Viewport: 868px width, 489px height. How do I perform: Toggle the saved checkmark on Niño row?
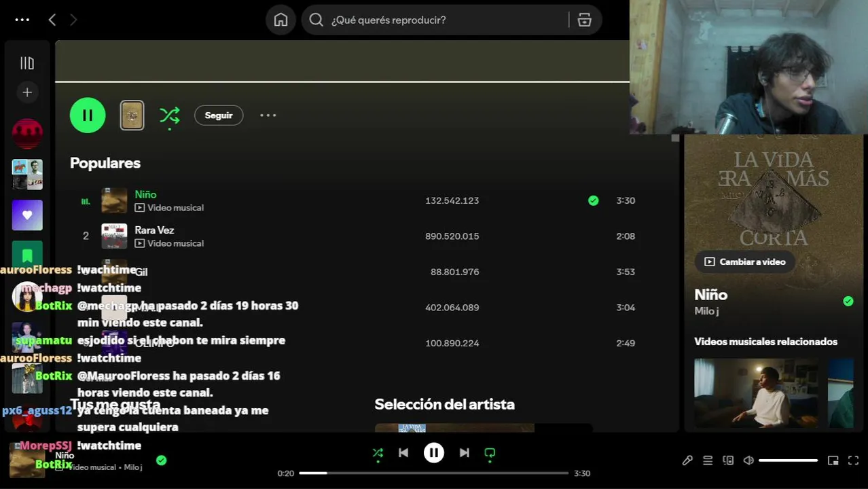tap(594, 200)
